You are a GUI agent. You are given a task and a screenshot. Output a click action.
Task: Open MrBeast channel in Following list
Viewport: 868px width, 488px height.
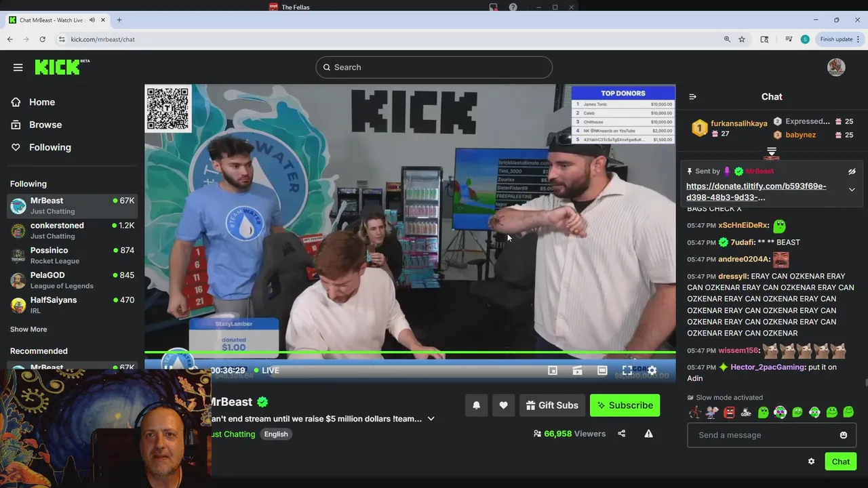click(x=72, y=206)
